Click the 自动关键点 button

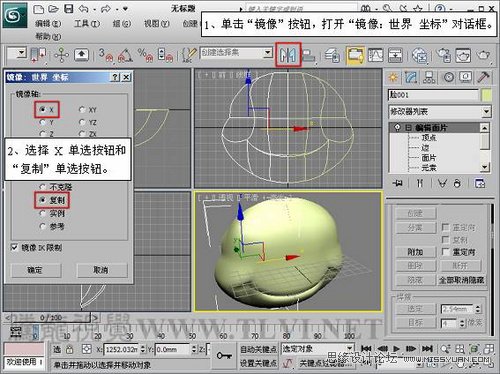pos(258,349)
